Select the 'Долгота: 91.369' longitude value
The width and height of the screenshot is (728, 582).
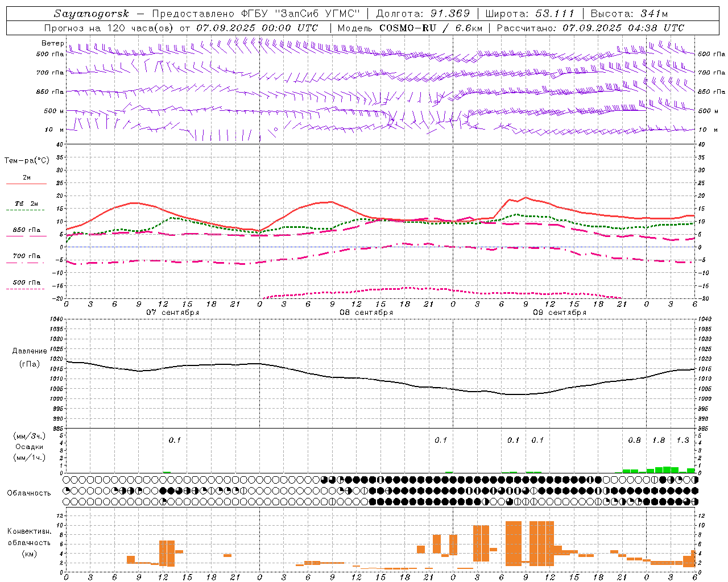coord(423,14)
